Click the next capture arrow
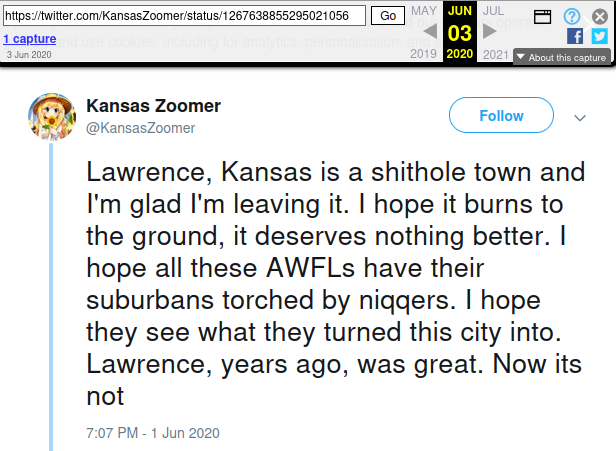 [490, 31]
